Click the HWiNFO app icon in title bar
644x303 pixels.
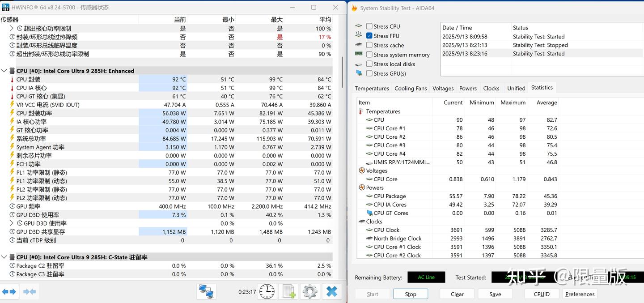click(x=5, y=8)
